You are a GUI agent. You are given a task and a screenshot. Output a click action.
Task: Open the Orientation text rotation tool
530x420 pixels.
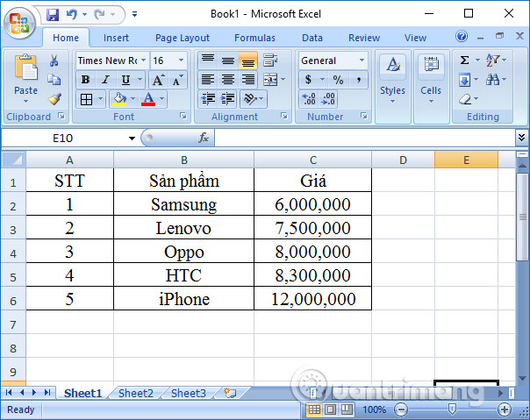(250, 99)
